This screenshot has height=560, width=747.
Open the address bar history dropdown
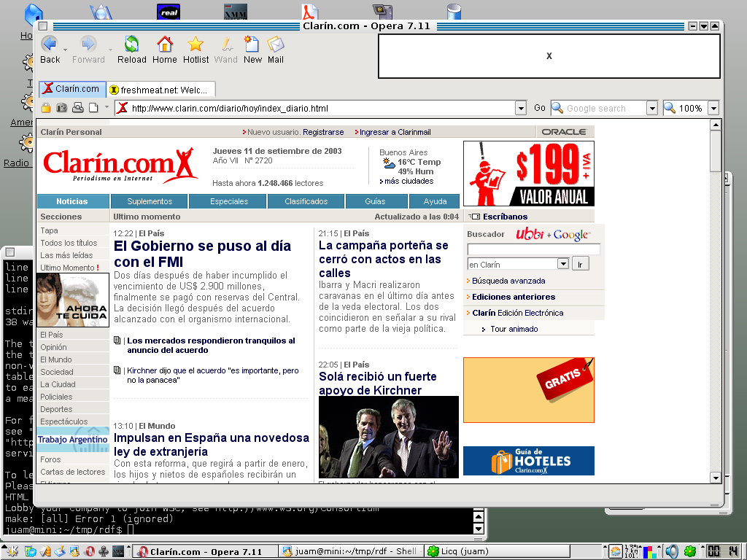tap(519, 107)
